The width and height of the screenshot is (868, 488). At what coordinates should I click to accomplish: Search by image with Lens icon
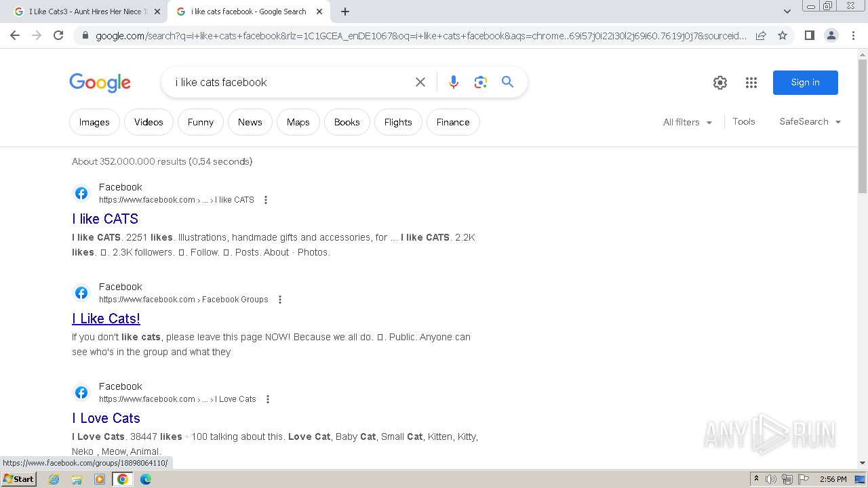481,82
